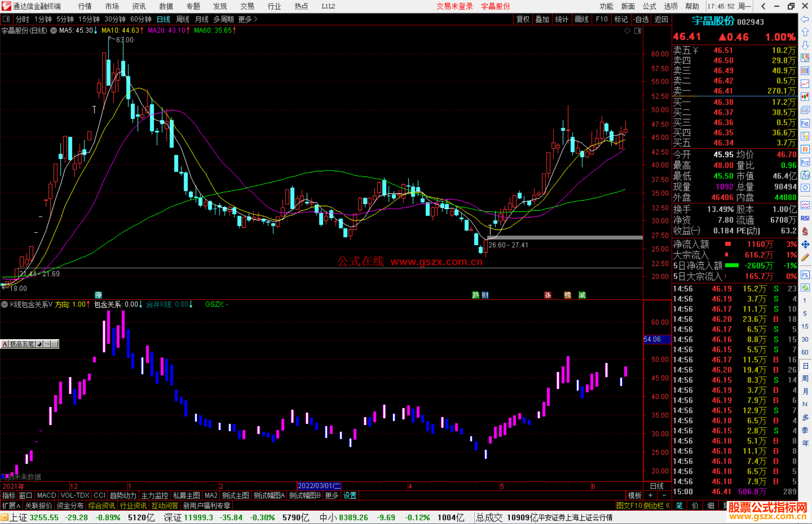Viewport: 812px width, 524px height.
Task: Click the window split icon at chart top right
Action: point(638,31)
